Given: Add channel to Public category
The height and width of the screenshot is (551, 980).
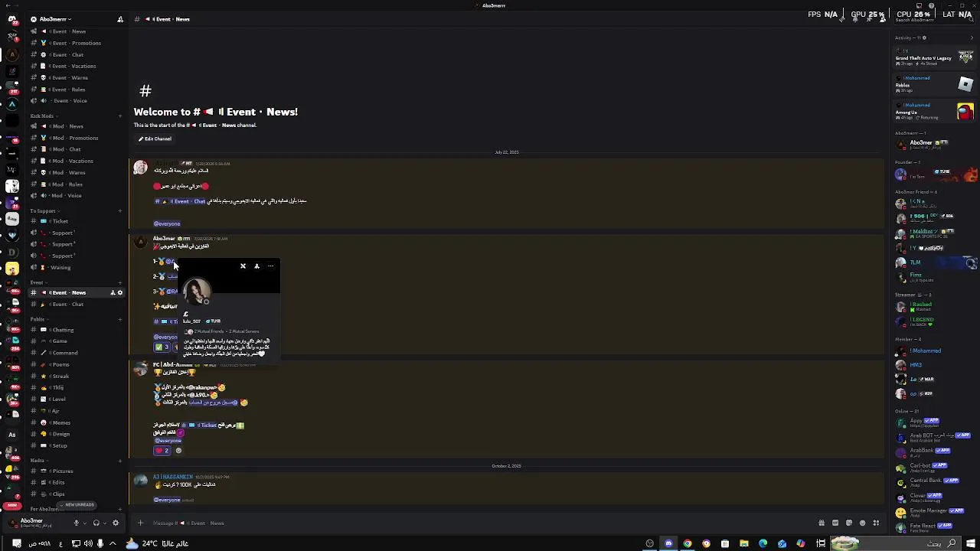Looking at the screenshot, I should click(x=120, y=319).
